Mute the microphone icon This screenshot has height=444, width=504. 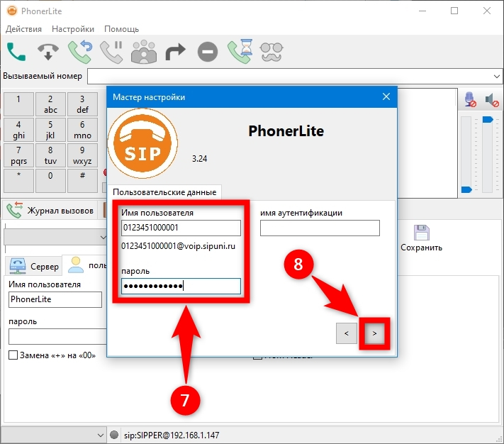[471, 100]
